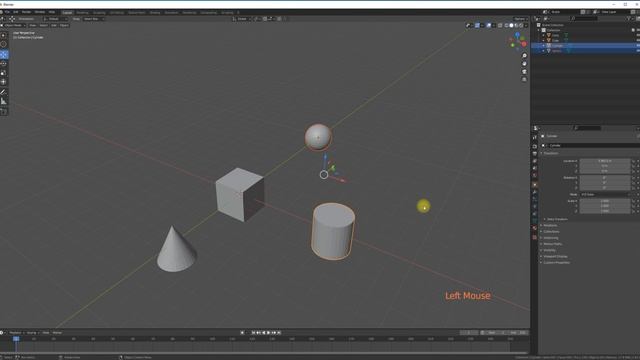Image resolution: width=640 pixels, height=360 pixels.
Task: Open the File menu
Action: [x=7, y=12]
